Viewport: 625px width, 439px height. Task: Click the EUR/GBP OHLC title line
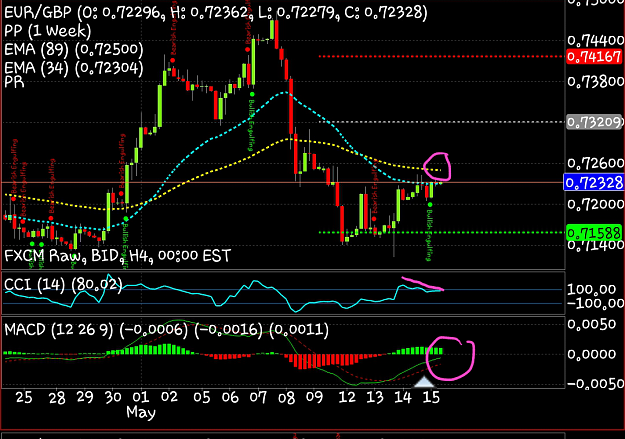tap(216, 13)
